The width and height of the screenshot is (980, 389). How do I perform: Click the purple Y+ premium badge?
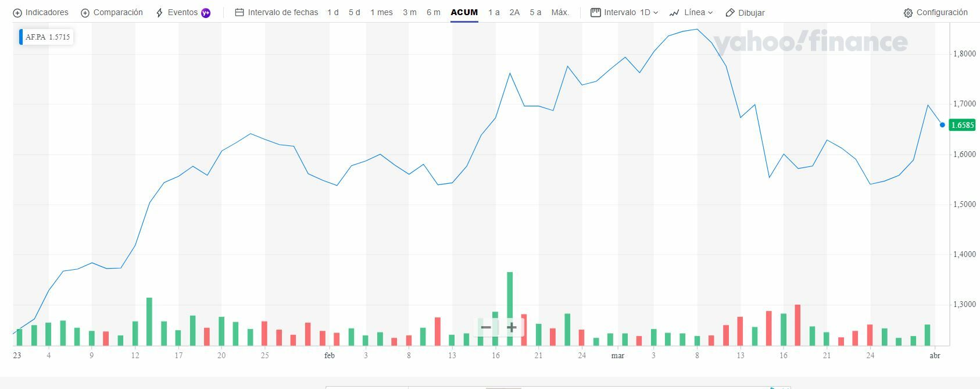tap(206, 13)
